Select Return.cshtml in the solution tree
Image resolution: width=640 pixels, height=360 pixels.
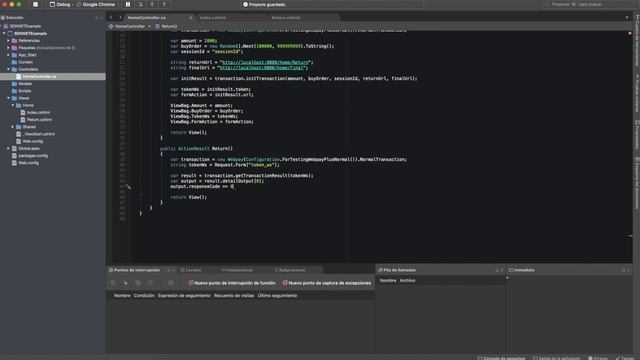[x=39, y=120]
